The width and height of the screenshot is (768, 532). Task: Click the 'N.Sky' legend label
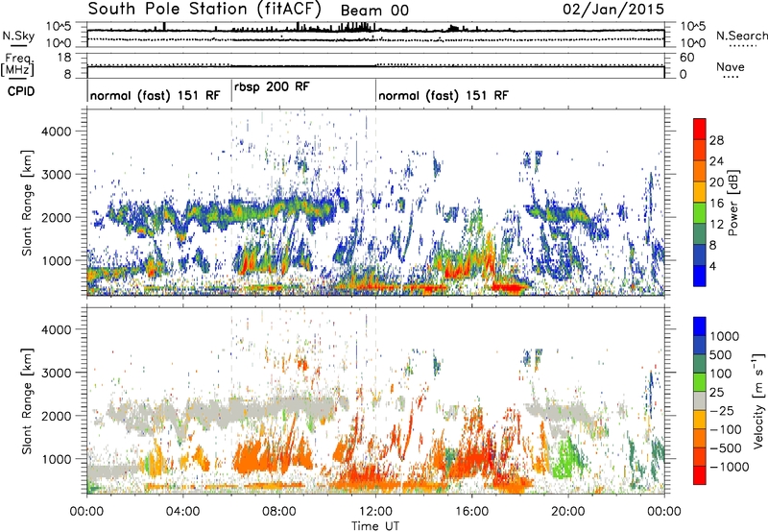pos(18,36)
